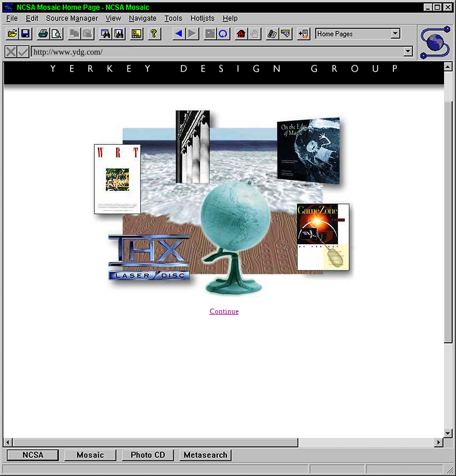Click the yellow question mark Help icon

[x=153, y=34]
